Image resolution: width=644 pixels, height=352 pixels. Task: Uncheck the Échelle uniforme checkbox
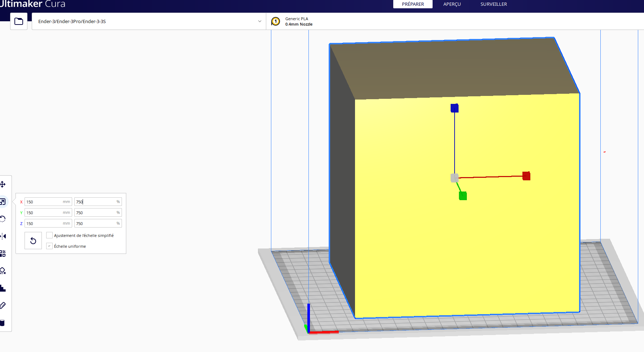(49, 246)
